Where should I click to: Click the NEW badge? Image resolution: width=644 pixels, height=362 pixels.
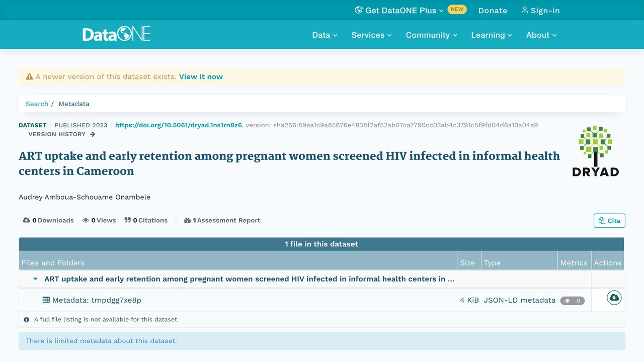coord(457,10)
